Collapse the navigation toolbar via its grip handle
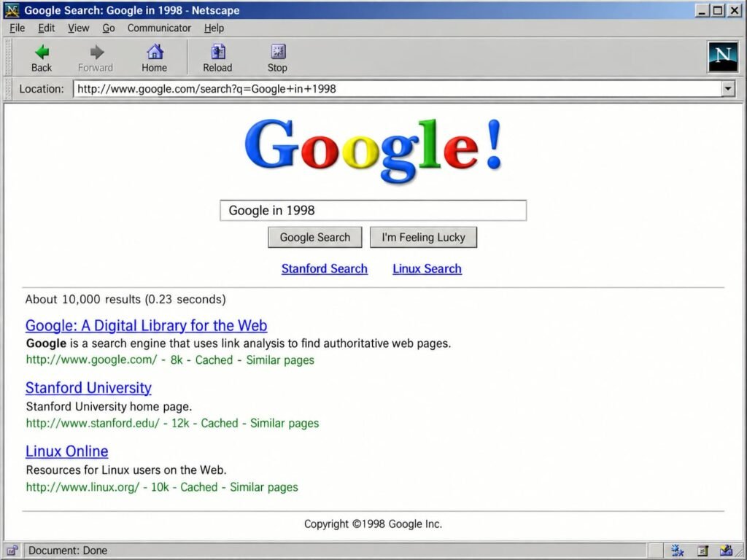Viewport: 747px width, 560px height. [x=7, y=57]
